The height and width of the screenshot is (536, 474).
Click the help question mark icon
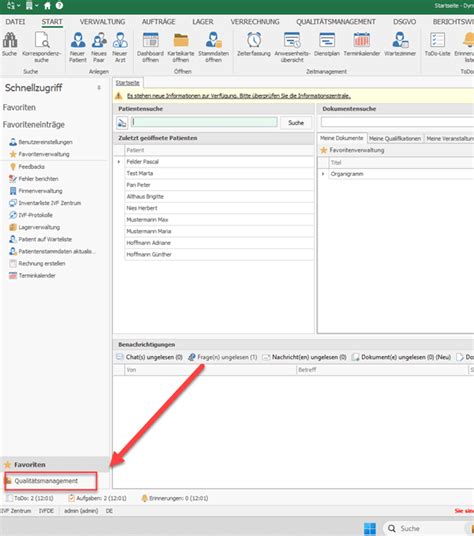(59, 5)
